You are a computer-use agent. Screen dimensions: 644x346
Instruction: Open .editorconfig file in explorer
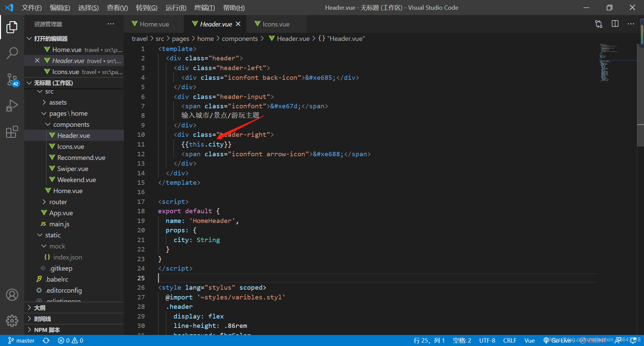[63, 290]
